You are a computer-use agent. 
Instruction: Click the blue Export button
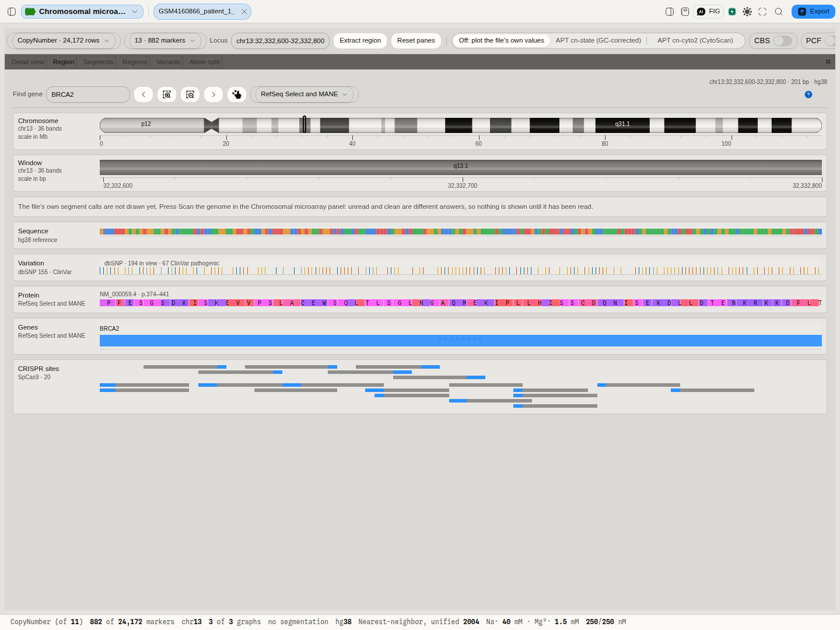pos(813,12)
